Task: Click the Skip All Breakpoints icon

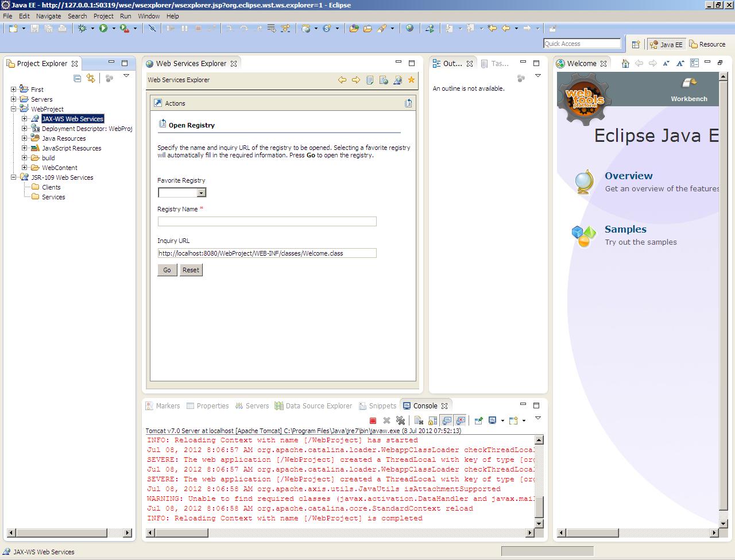Action: click(152, 28)
